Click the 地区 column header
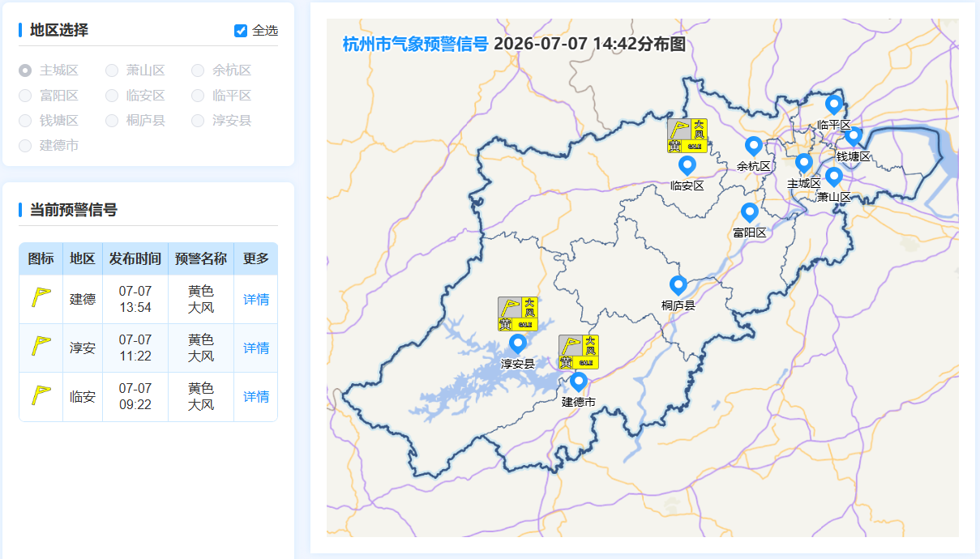The image size is (980, 559). [x=83, y=259]
